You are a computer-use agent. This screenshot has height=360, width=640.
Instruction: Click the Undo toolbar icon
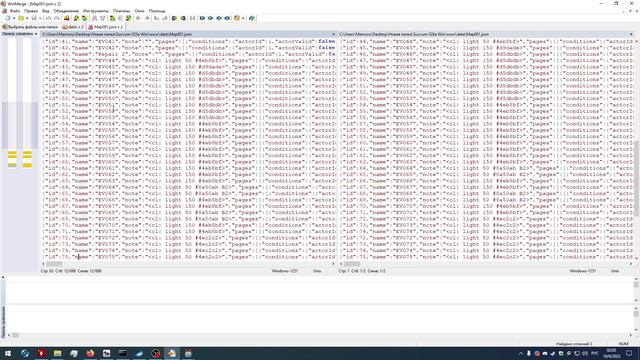(x=48, y=18)
